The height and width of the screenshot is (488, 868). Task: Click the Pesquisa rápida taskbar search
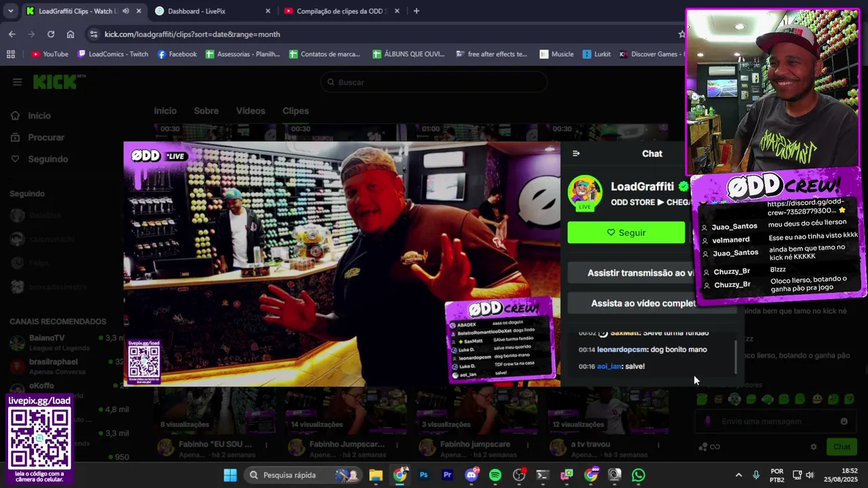pyautogui.click(x=302, y=475)
